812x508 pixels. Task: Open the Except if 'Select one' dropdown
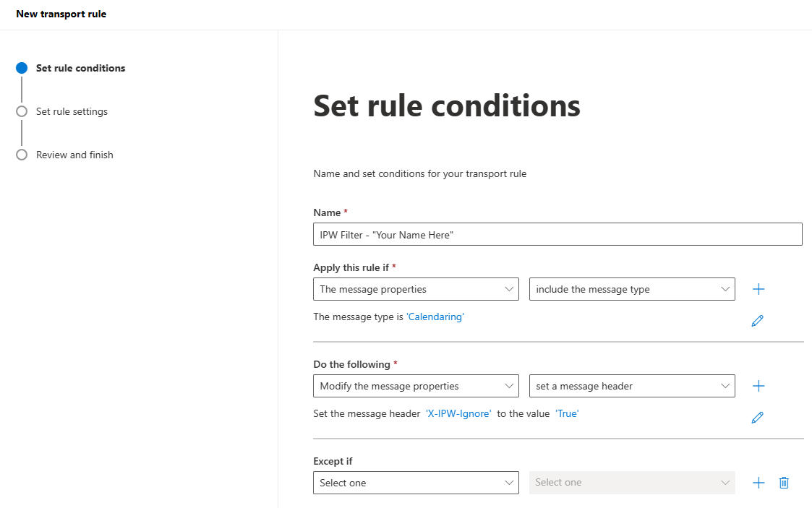pyautogui.click(x=416, y=483)
